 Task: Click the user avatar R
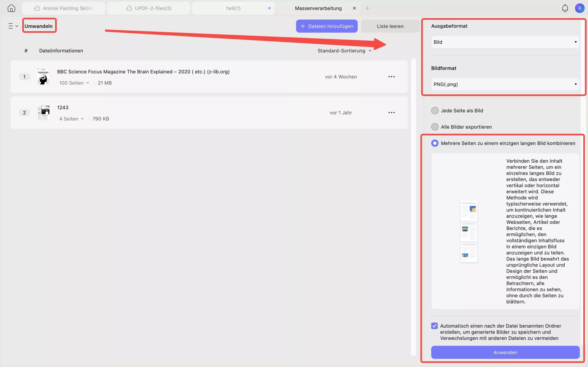click(x=580, y=8)
